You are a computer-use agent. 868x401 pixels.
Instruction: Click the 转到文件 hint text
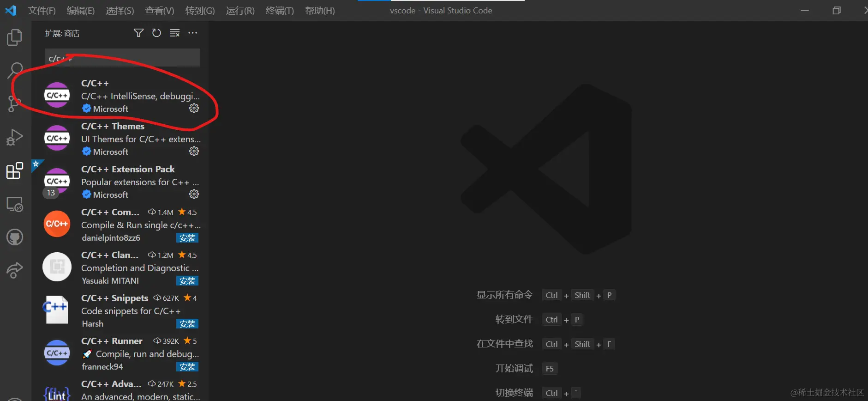coord(514,319)
